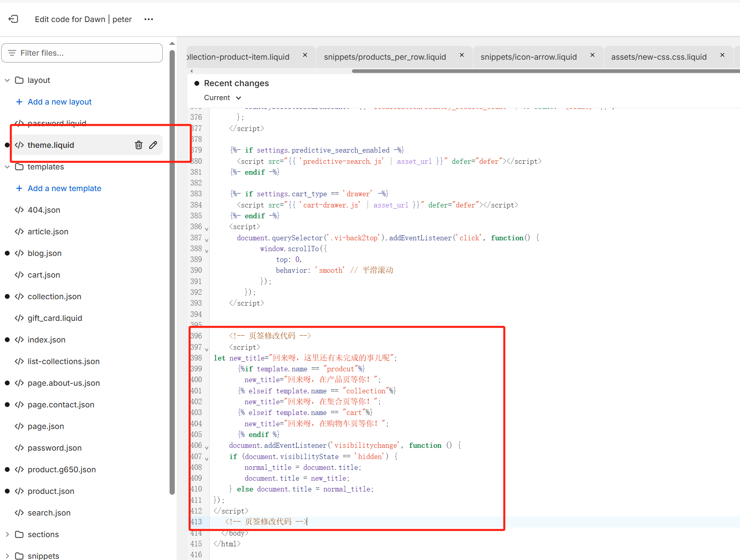Open the three-dot more actions menu

coord(149,19)
